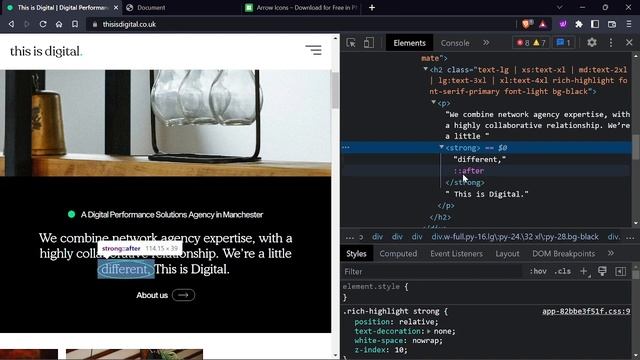Screen dimensions: 640x360
Task: Close the DevTools panel
Action: coord(629,42)
